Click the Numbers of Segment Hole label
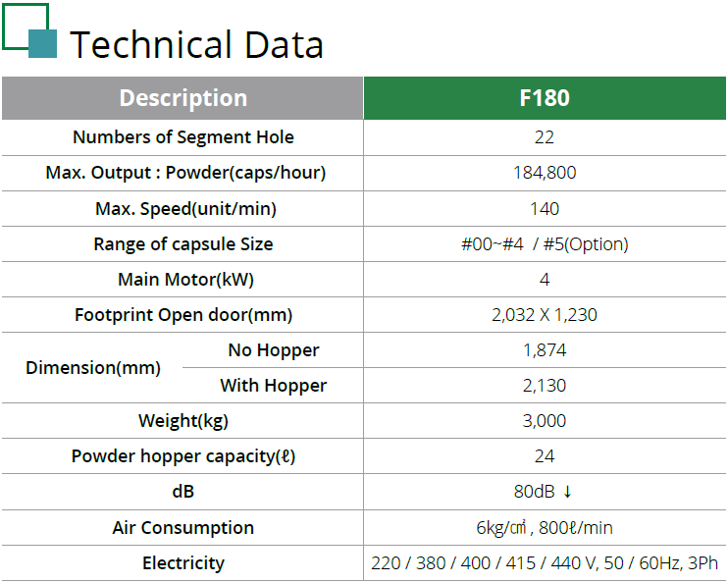The image size is (728, 583). [x=182, y=137]
